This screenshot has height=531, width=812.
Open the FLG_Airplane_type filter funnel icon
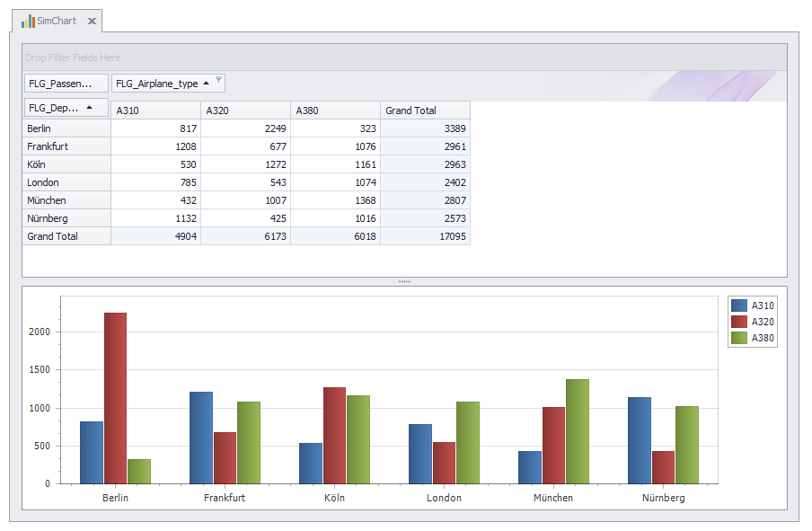coord(218,81)
